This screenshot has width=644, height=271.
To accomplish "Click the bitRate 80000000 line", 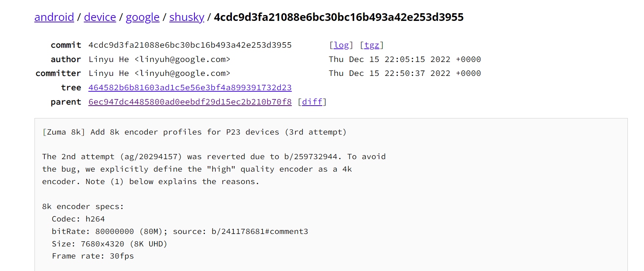I will coord(180,231).
